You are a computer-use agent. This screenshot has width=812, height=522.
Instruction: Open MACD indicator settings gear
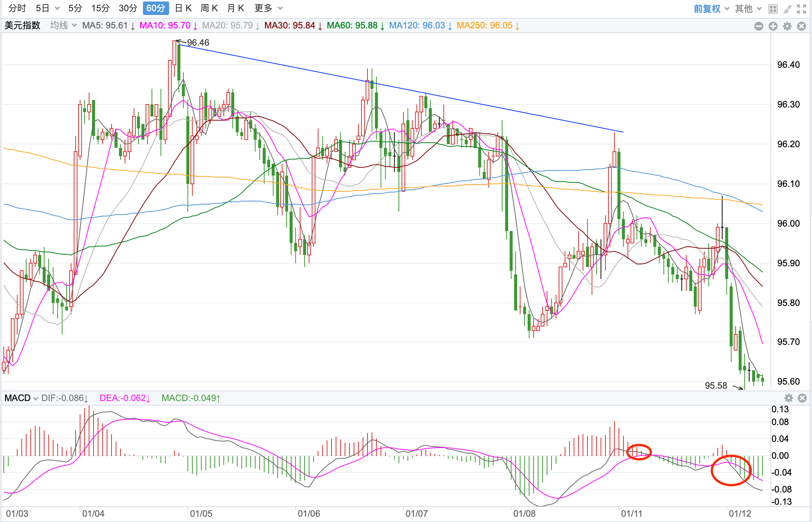coord(789,398)
